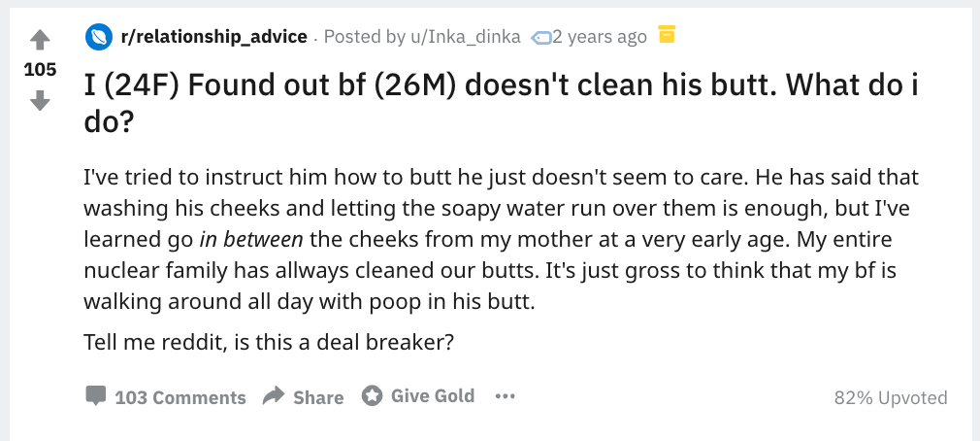This screenshot has height=441, width=980.
Task: Click the archived post yellow box icon
Action: tap(666, 35)
